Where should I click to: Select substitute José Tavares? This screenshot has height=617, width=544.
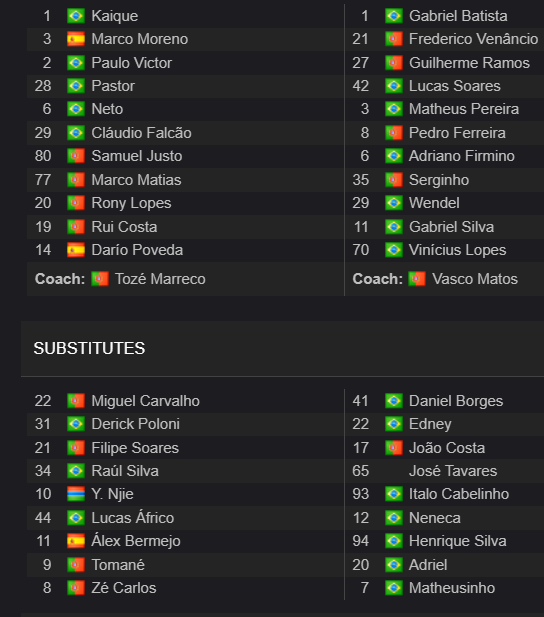pyautogui.click(x=453, y=471)
